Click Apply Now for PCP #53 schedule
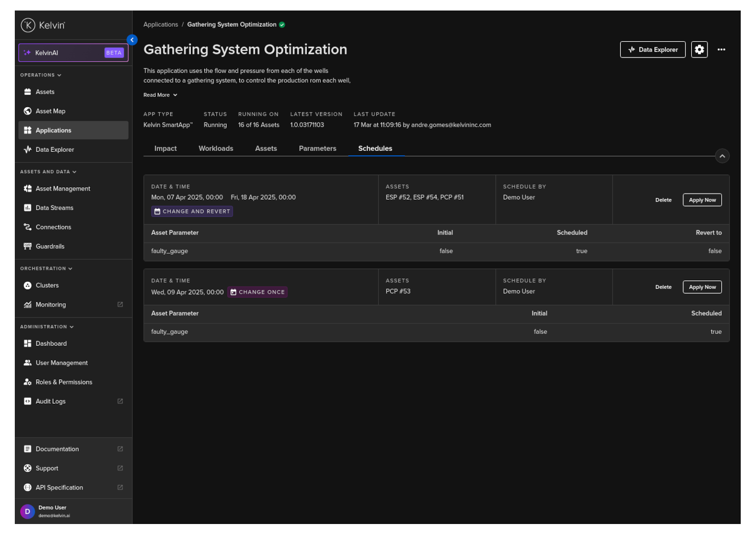Viewport: 756px width, 535px height. [702, 287]
